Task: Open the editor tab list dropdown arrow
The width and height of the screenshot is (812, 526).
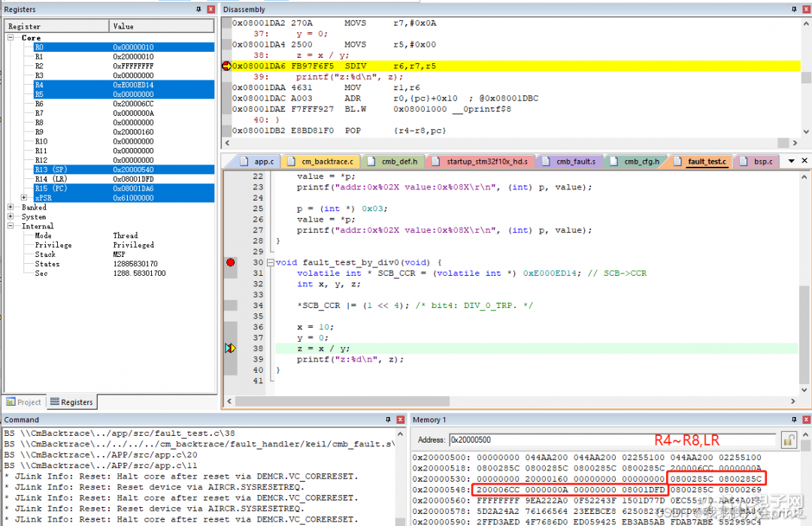Action: click(x=791, y=161)
